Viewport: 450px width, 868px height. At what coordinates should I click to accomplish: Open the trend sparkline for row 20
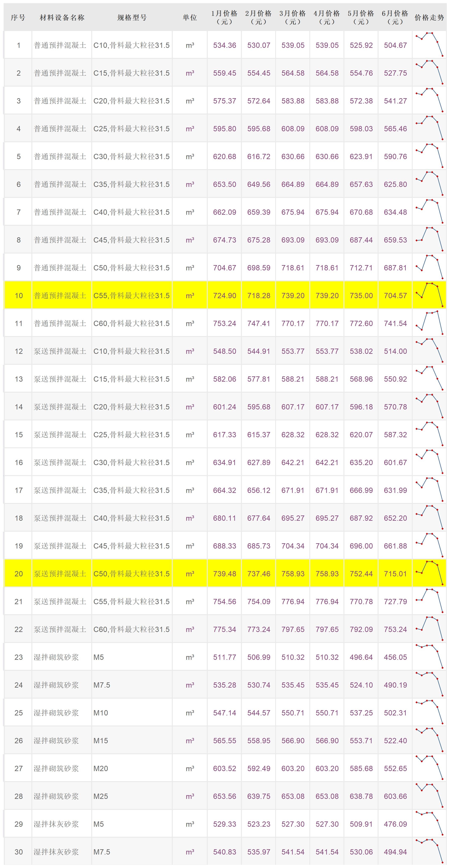pos(429,573)
